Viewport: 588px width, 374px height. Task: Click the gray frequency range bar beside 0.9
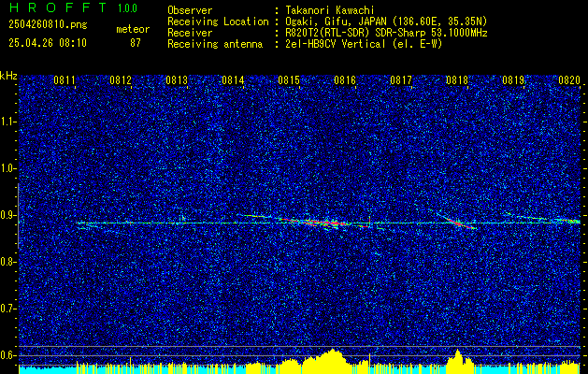[x=19, y=216]
